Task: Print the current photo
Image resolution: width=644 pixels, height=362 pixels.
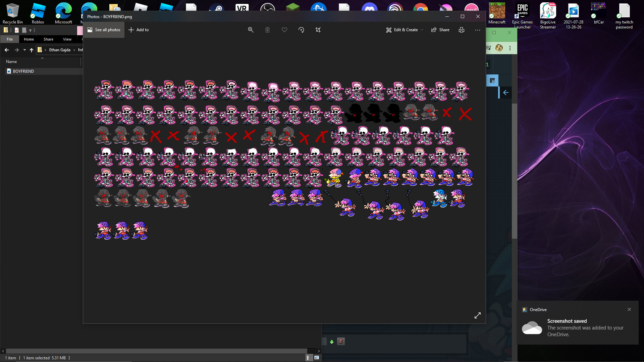Action: 462,30
